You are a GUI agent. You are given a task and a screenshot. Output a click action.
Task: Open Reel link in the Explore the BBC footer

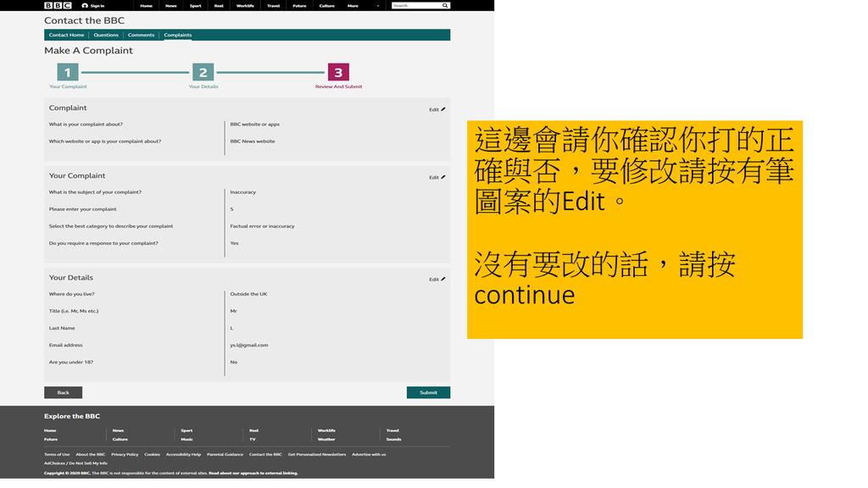point(253,430)
